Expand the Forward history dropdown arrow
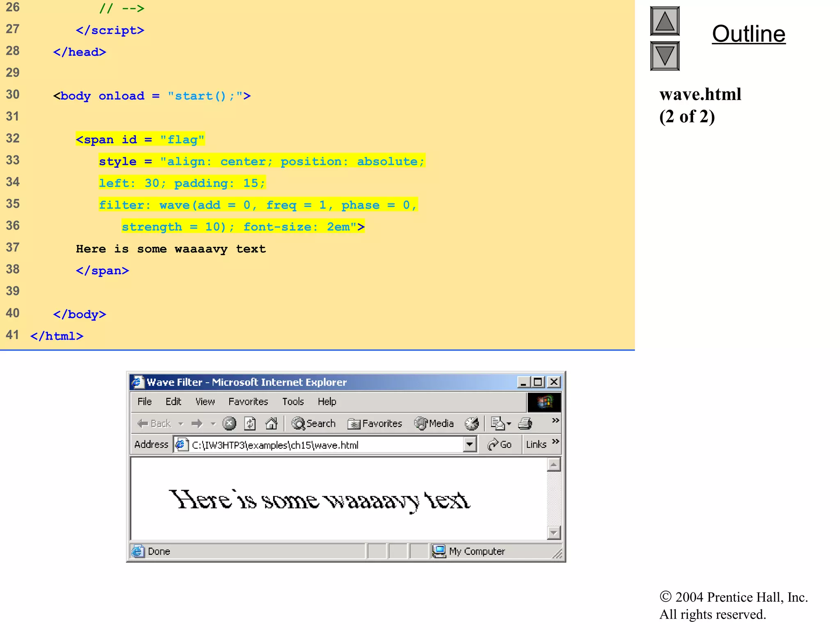840x630 pixels. point(213,424)
